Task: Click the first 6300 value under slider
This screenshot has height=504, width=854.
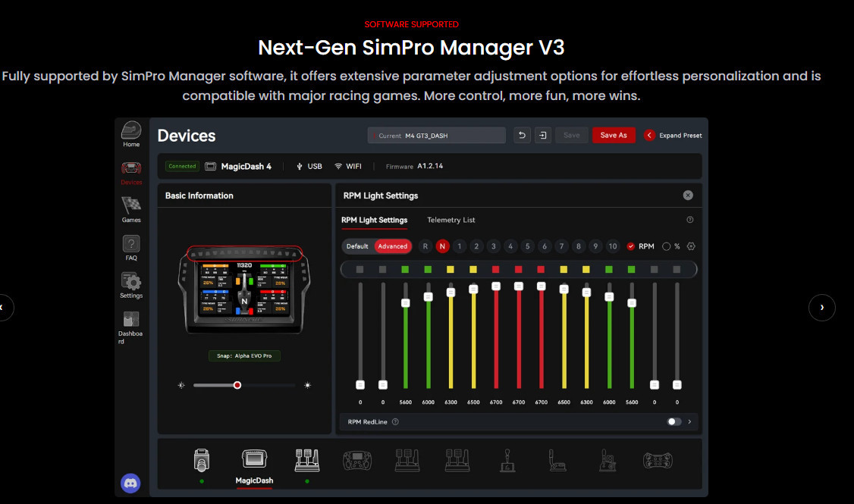Action: tap(451, 402)
